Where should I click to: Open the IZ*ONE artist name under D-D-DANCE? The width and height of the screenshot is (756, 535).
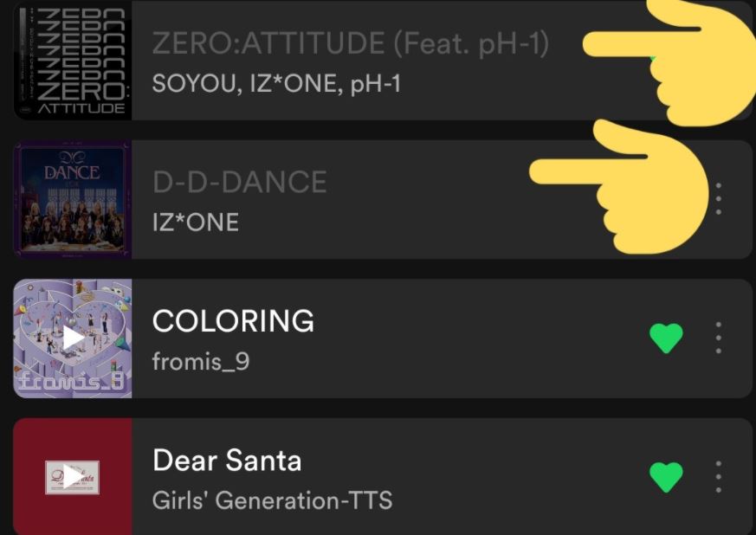195,222
